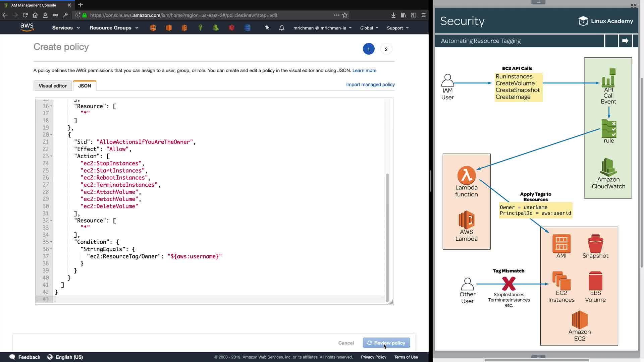Collapse the Action array fold at line 23
Viewport: 644px width, 362px height.
(51, 156)
